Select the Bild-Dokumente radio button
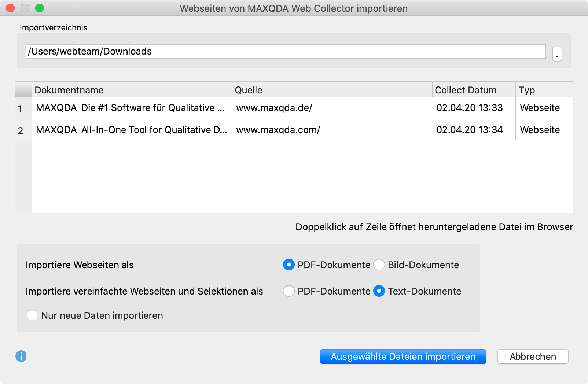The height and width of the screenshot is (384, 588). (379, 265)
